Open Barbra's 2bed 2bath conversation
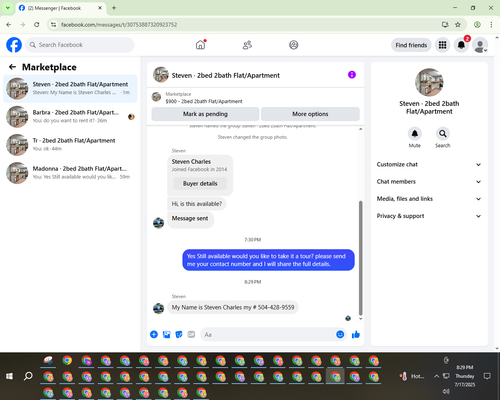Viewport: 500px width, 400px height. (x=70, y=116)
